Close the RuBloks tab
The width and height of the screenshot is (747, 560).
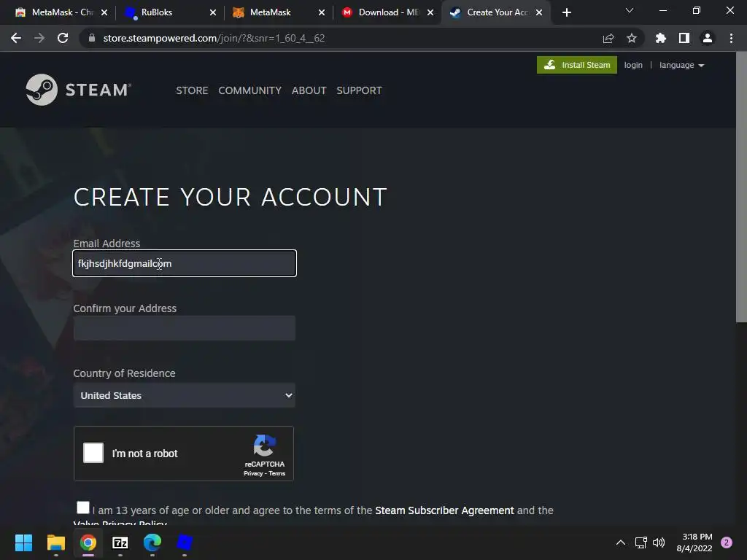[213, 12]
